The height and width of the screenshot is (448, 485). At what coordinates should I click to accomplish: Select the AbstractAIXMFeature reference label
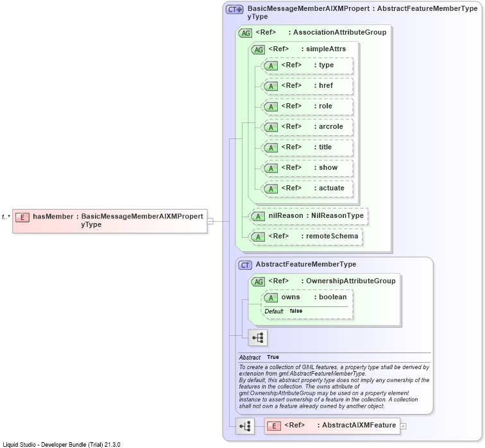pyautogui.click(x=359, y=425)
